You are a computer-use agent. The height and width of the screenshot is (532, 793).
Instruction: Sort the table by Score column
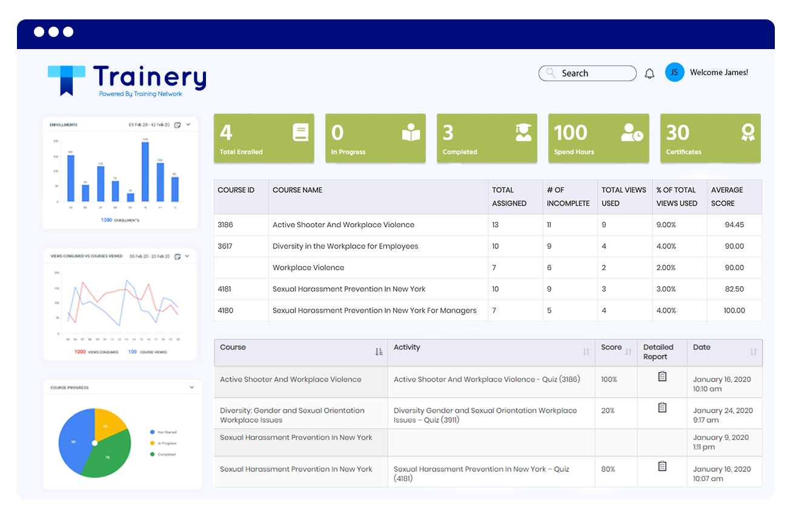pyautogui.click(x=628, y=351)
